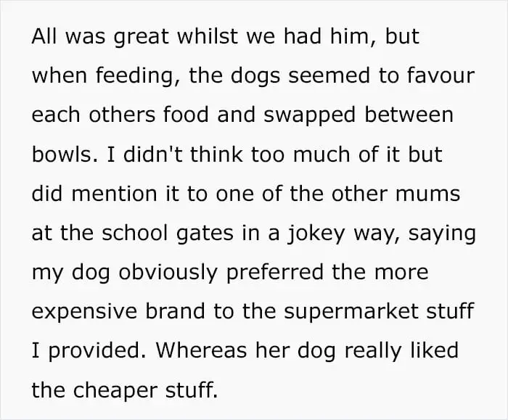
Task: Click the word "brand"
Action: pyautogui.click(x=175, y=311)
